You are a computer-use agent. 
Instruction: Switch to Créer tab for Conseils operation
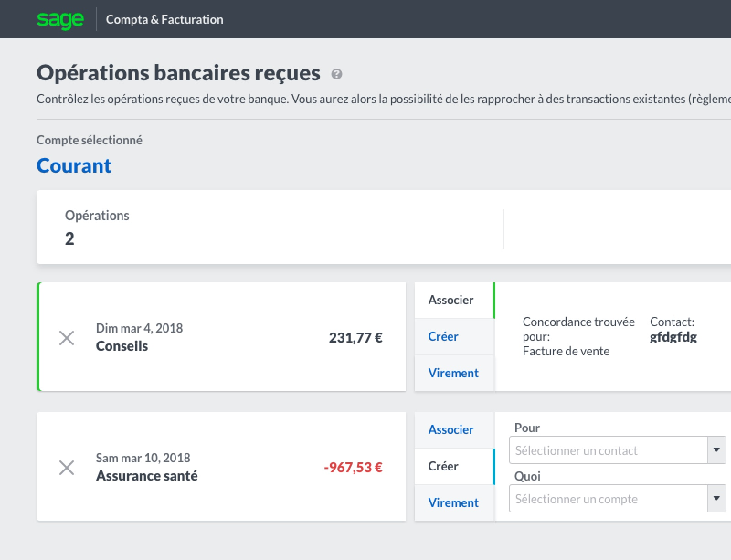[443, 337]
